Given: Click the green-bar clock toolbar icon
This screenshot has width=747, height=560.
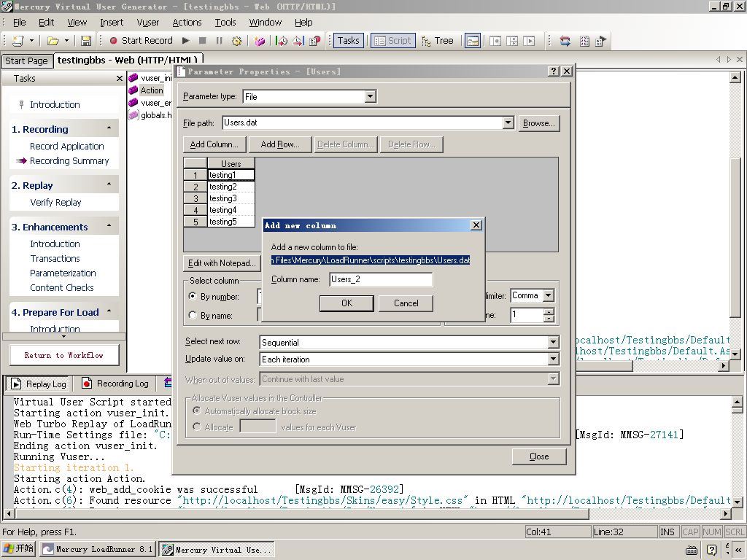Looking at the screenshot, I should coord(282,41).
